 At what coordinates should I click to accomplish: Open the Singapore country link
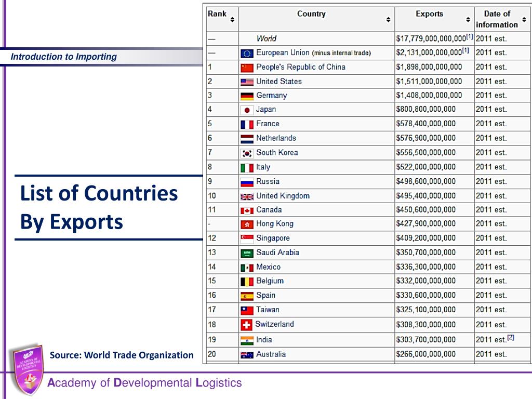tap(273, 238)
